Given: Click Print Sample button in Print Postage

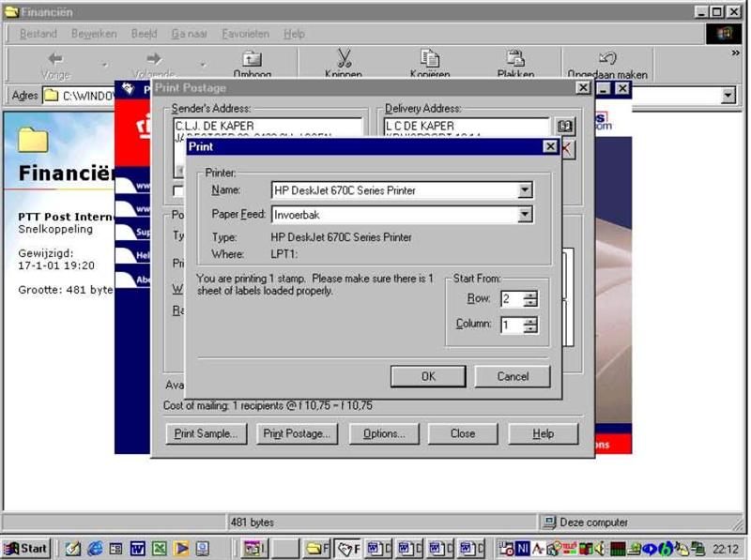Looking at the screenshot, I should 206,433.
